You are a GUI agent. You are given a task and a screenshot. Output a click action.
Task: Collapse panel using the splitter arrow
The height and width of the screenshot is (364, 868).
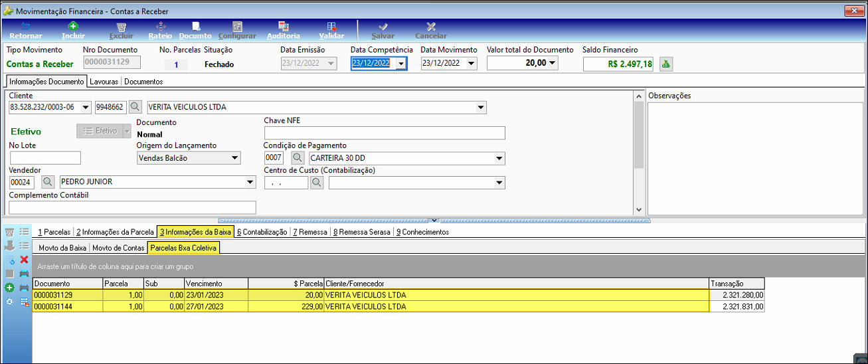pos(434,220)
